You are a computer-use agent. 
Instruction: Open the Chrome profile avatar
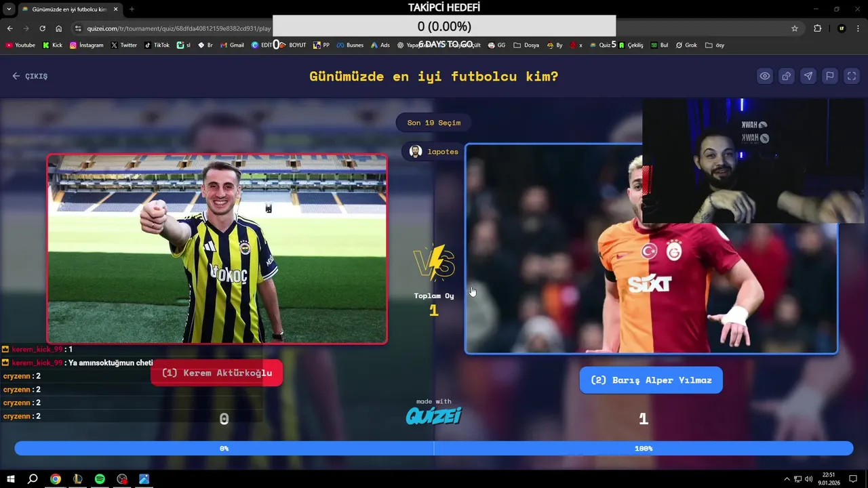click(x=842, y=28)
